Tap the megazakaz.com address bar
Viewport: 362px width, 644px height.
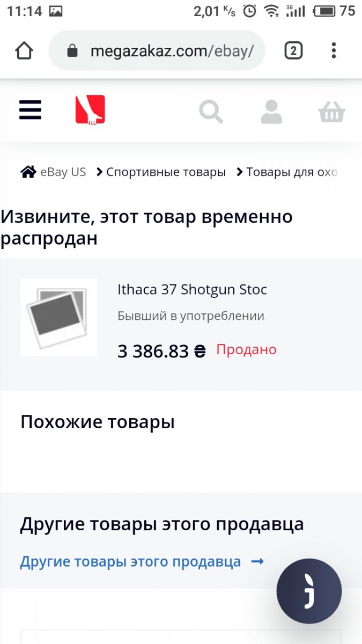[x=172, y=51]
